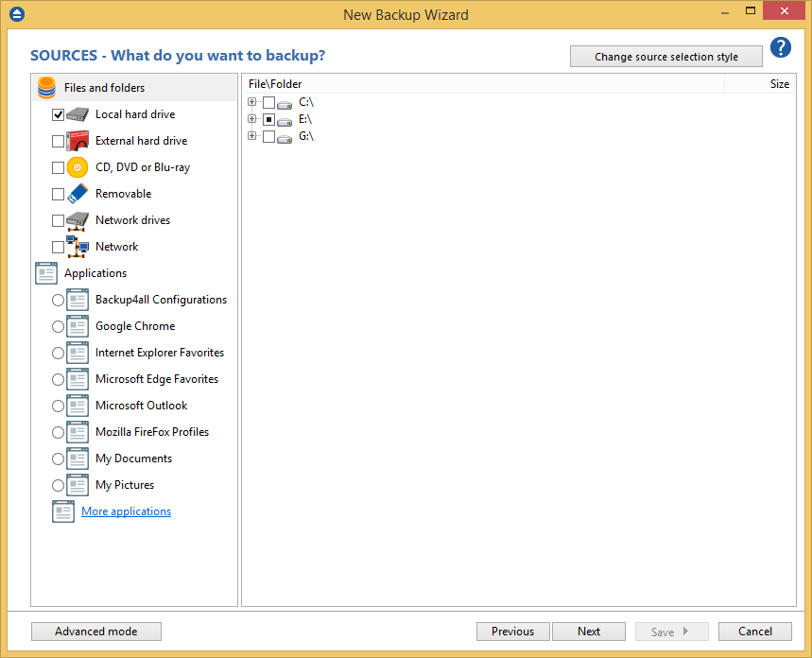Toggle the E:\ drive checkbox
Viewport: 812px width, 658px height.
(268, 120)
